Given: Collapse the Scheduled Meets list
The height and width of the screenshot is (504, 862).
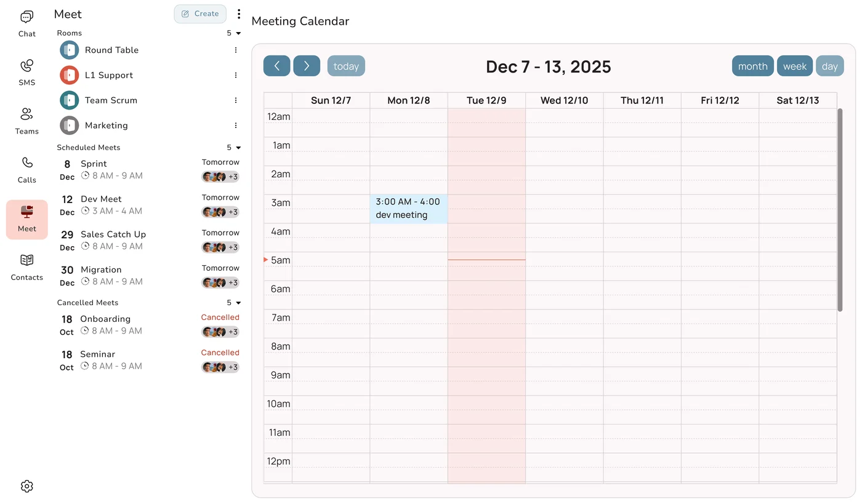Looking at the screenshot, I should [238, 148].
